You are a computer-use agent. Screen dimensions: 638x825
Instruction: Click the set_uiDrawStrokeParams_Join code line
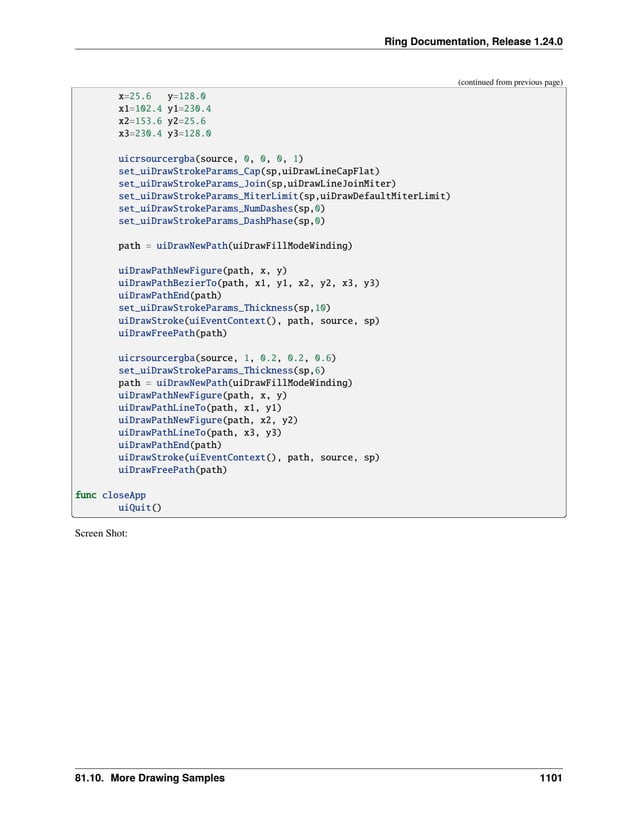pyautogui.click(x=257, y=184)
